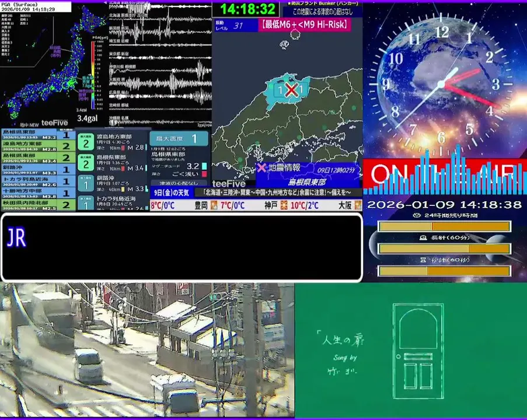Click the 9日(金)の天気 weather header
This screenshot has width=527, height=420.
pos(172,192)
